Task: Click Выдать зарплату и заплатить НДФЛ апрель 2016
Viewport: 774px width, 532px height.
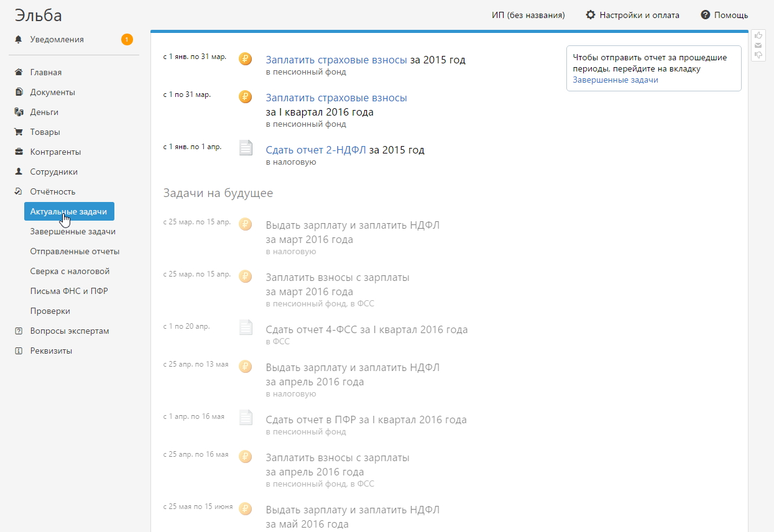Action: 352,374
